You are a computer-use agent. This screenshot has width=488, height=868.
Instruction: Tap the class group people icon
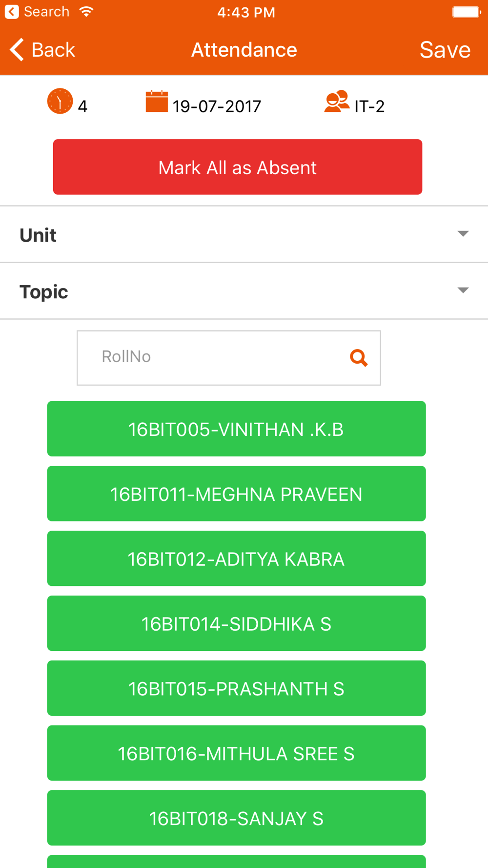tap(337, 101)
